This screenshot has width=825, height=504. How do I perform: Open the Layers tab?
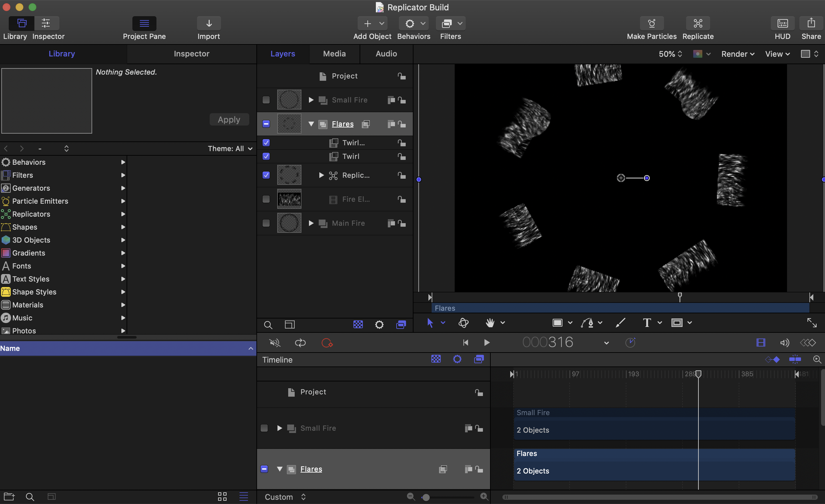coord(283,54)
